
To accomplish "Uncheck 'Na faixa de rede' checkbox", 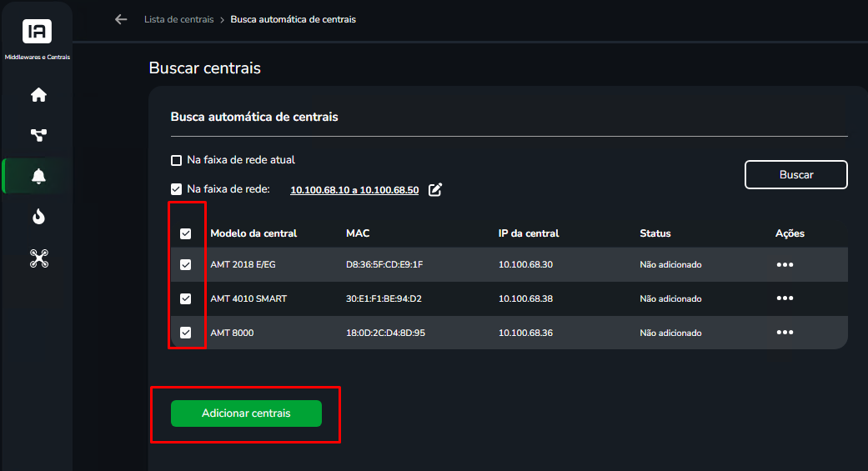I will click(176, 189).
